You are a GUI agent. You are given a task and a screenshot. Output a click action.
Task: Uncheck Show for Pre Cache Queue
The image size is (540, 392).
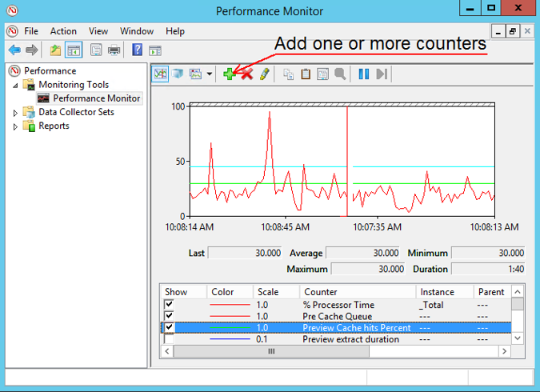(x=169, y=316)
